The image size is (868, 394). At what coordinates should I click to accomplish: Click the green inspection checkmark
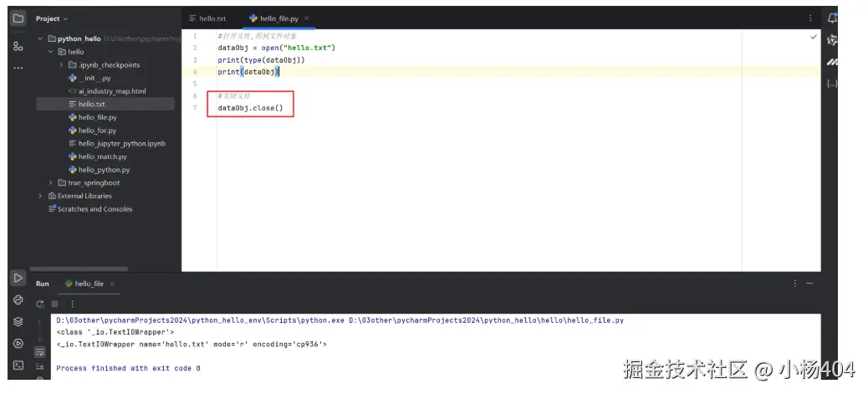pos(813,37)
